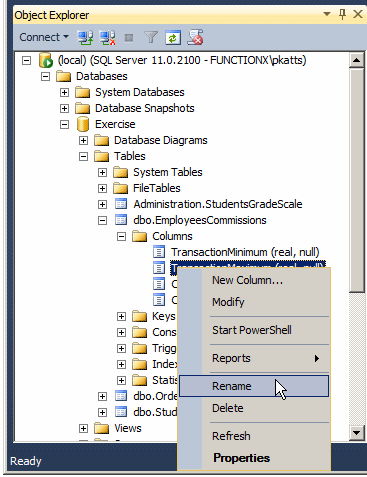
Task: Click the Ready status bar text
Action: [x=26, y=461]
